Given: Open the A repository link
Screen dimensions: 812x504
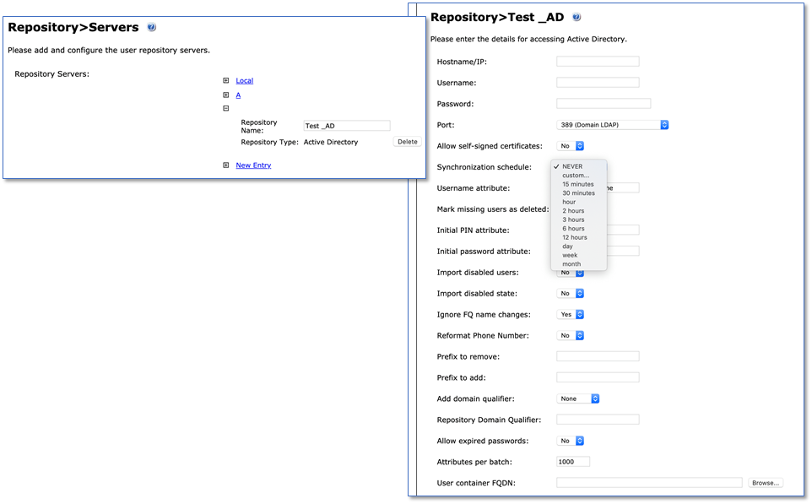Looking at the screenshot, I should pyautogui.click(x=238, y=95).
